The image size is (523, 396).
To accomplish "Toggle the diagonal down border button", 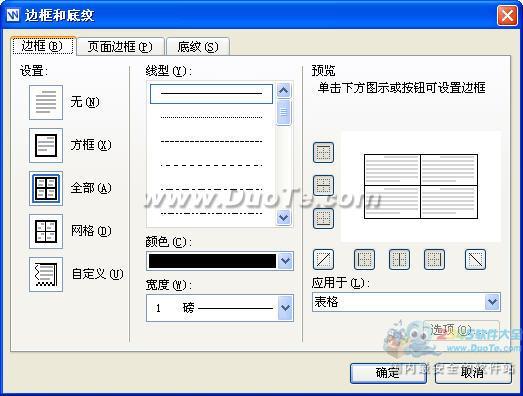I will (475, 259).
